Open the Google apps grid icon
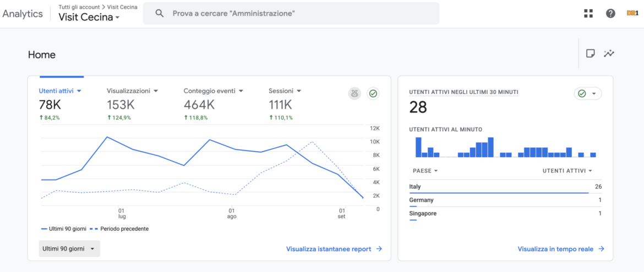 coord(588,14)
